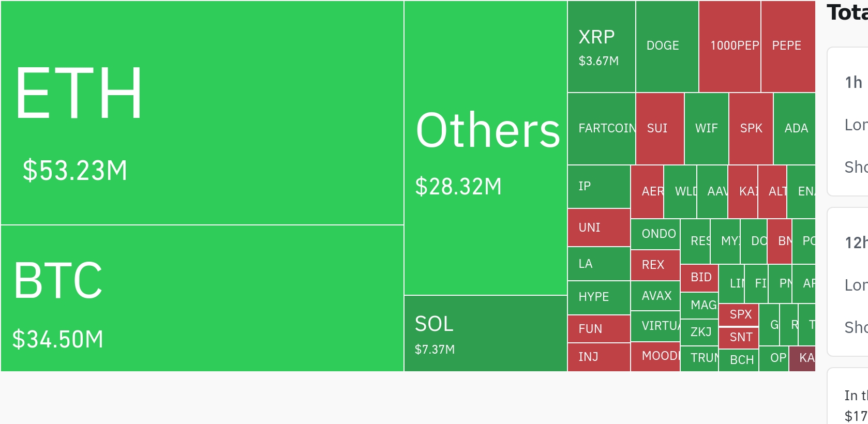The image size is (868, 424).
Task: Select the ETH tile in the heatmap
Action: [202, 113]
